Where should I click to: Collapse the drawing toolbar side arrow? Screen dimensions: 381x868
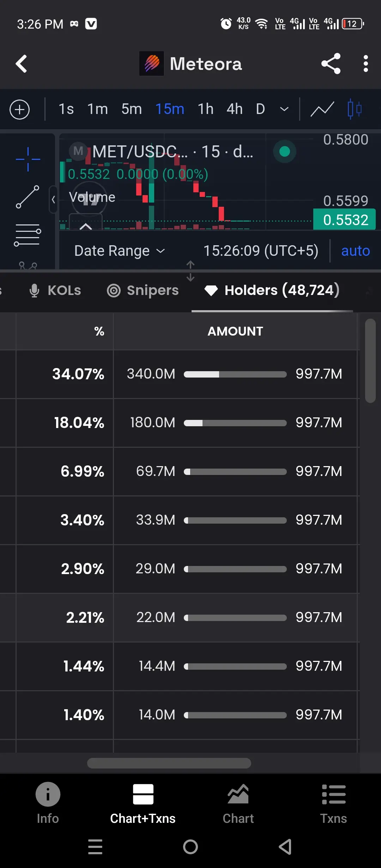click(x=53, y=200)
